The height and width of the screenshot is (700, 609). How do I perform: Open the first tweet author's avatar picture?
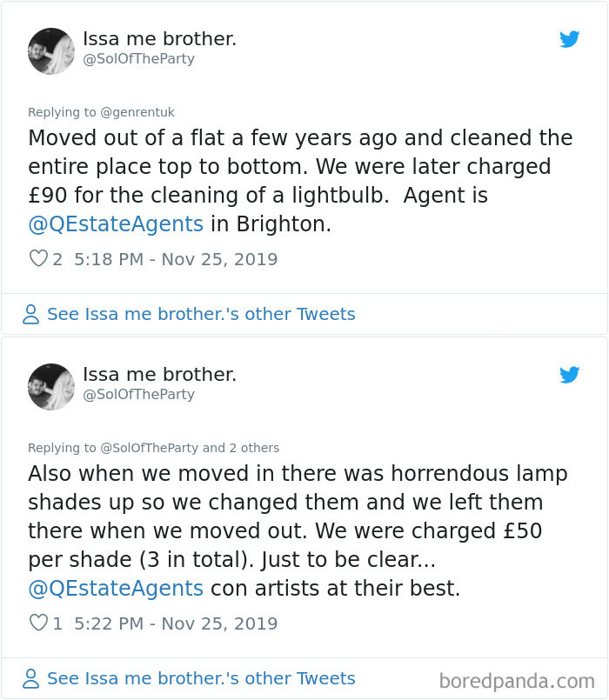coord(50,51)
